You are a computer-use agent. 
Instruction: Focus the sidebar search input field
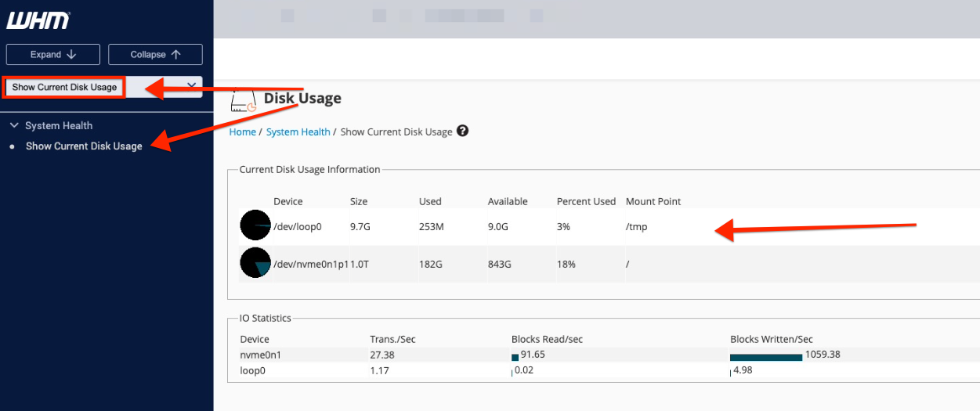click(64, 87)
